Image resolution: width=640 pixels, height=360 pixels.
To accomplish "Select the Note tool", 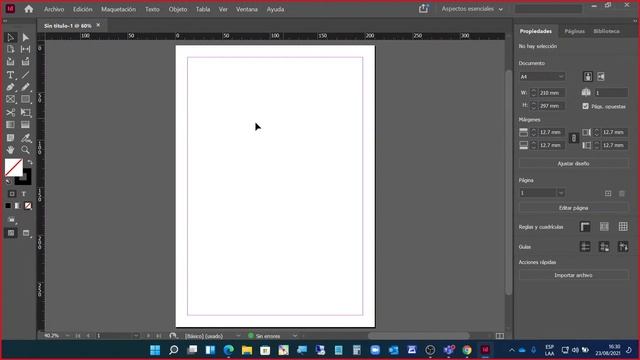I will click(x=11, y=138).
